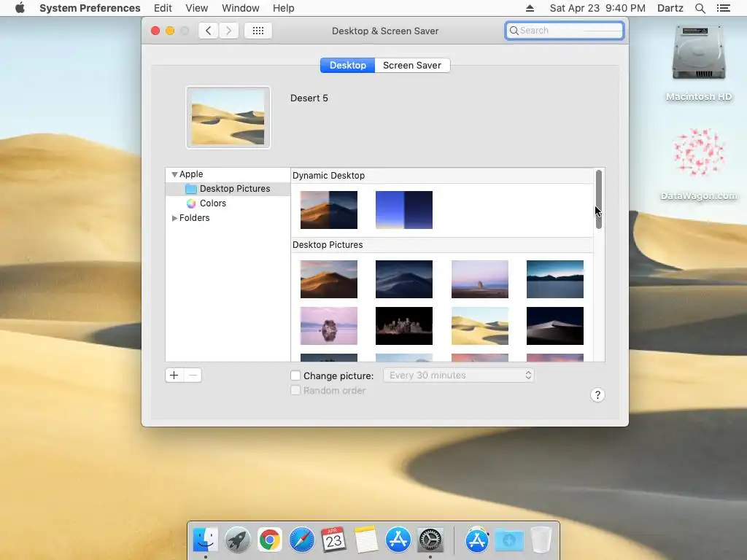Viewport: 747px width, 560px height.
Task: Open the help question mark button
Action: coord(597,394)
